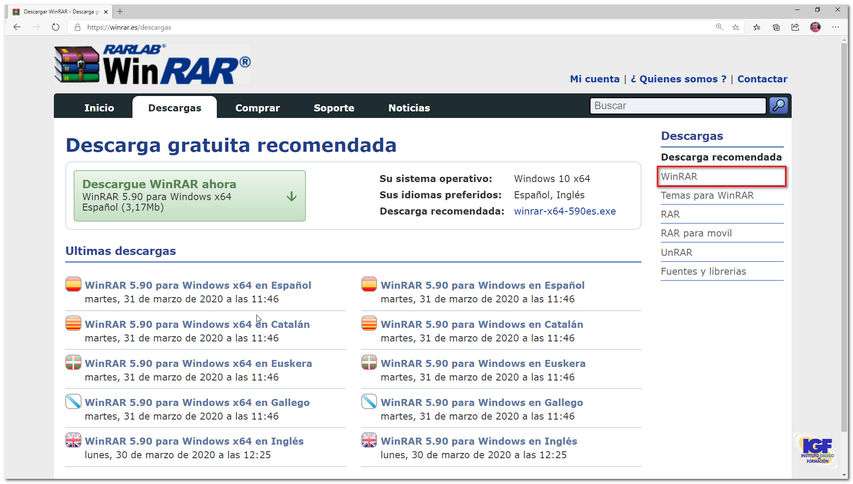Image resolution: width=853 pixels, height=484 pixels.
Task: Open WinRAR 5.90 para Windows en Gallego
Action: [x=482, y=402]
